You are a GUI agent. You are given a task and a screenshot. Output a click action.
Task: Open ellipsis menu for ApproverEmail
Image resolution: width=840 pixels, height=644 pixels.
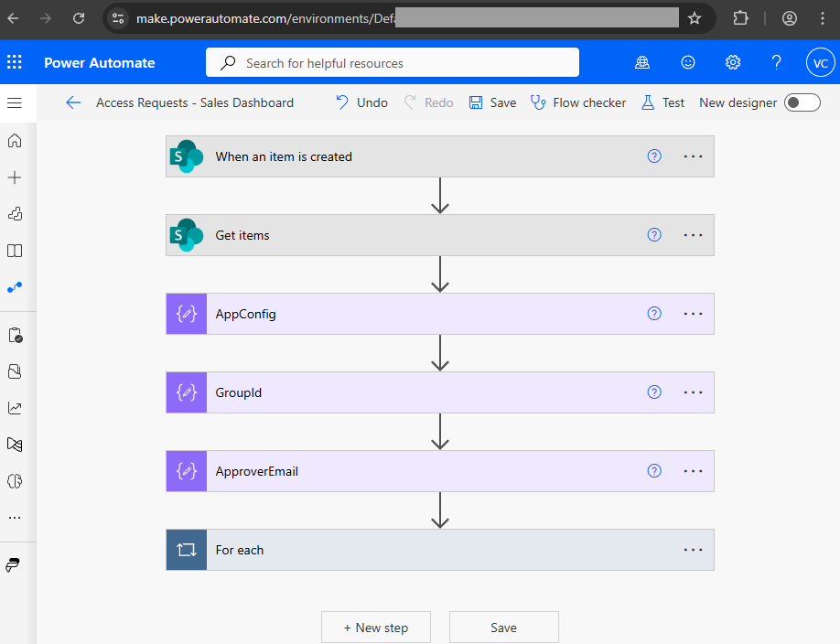coord(693,471)
